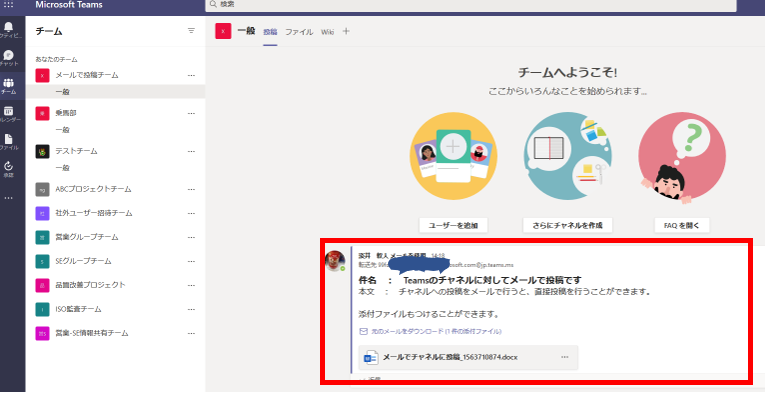The height and width of the screenshot is (400, 765).
Task: Open more options for メールで投稿チーム
Action: tap(191, 75)
